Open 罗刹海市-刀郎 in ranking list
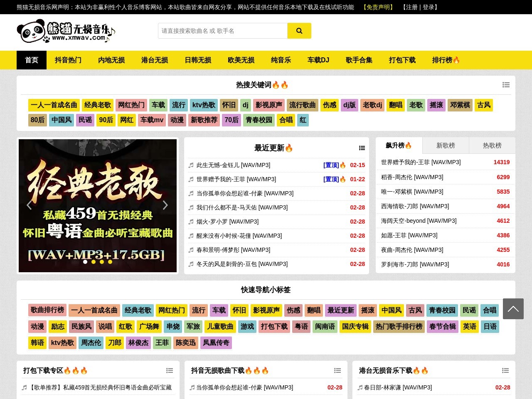Image resolution: width=532 pixels, height=399 pixels. [x=415, y=264]
